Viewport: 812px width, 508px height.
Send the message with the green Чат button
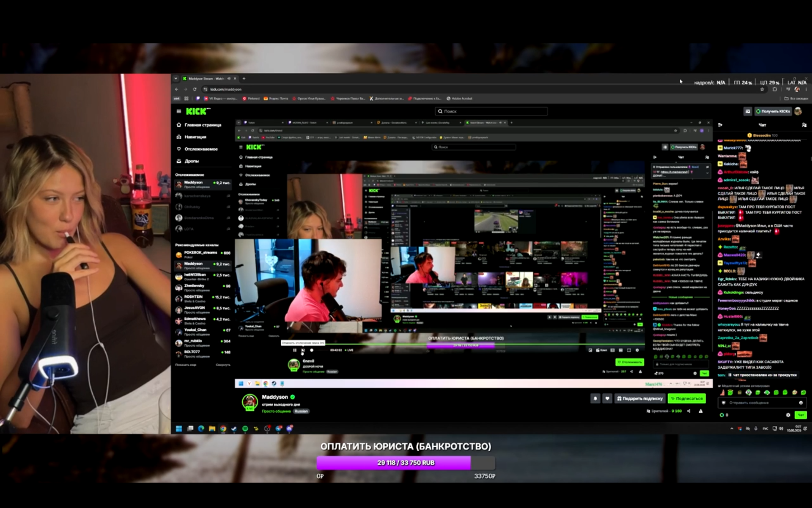[x=800, y=415]
